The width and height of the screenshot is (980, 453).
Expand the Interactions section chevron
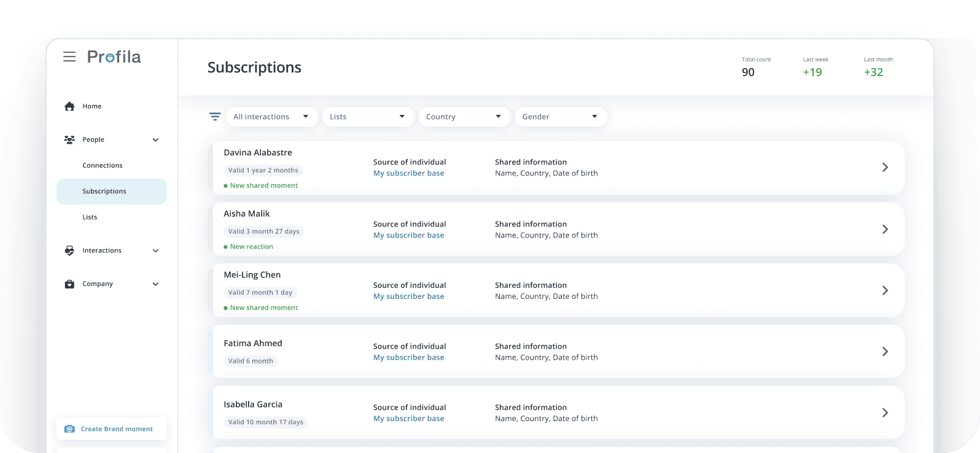pos(155,250)
